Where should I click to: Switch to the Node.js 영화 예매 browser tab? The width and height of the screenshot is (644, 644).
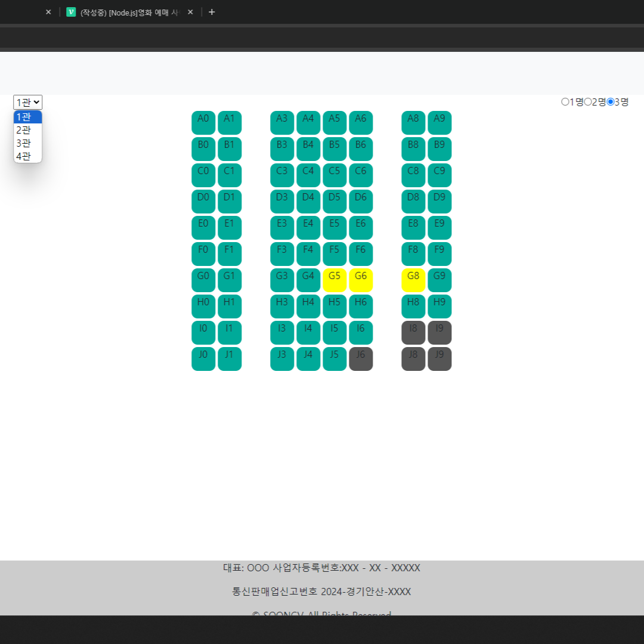tap(125, 12)
